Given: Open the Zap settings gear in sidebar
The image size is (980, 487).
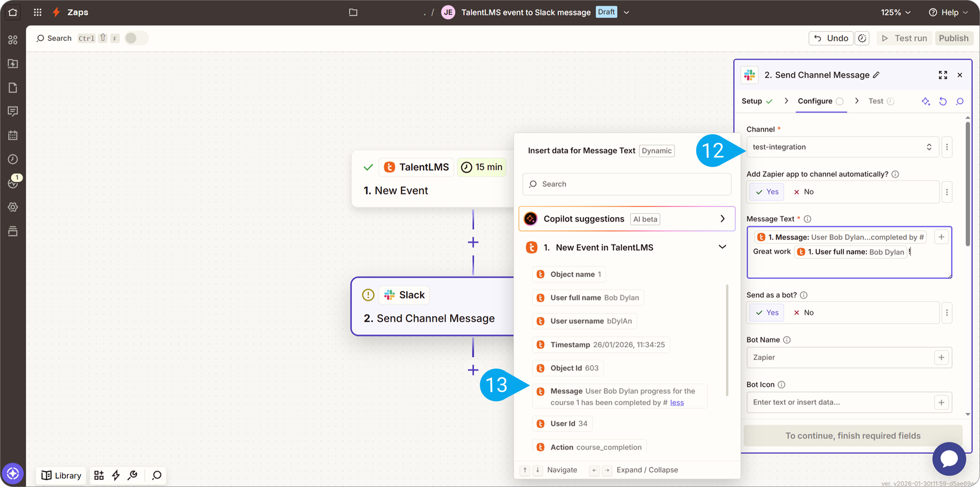Looking at the screenshot, I should (x=13, y=207).
